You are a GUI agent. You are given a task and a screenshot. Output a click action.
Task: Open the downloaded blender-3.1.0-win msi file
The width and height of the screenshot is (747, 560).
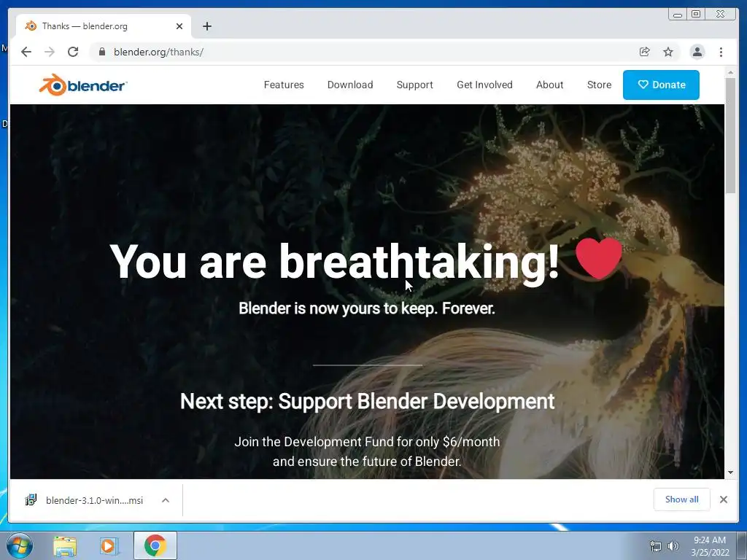coord(94,500)
